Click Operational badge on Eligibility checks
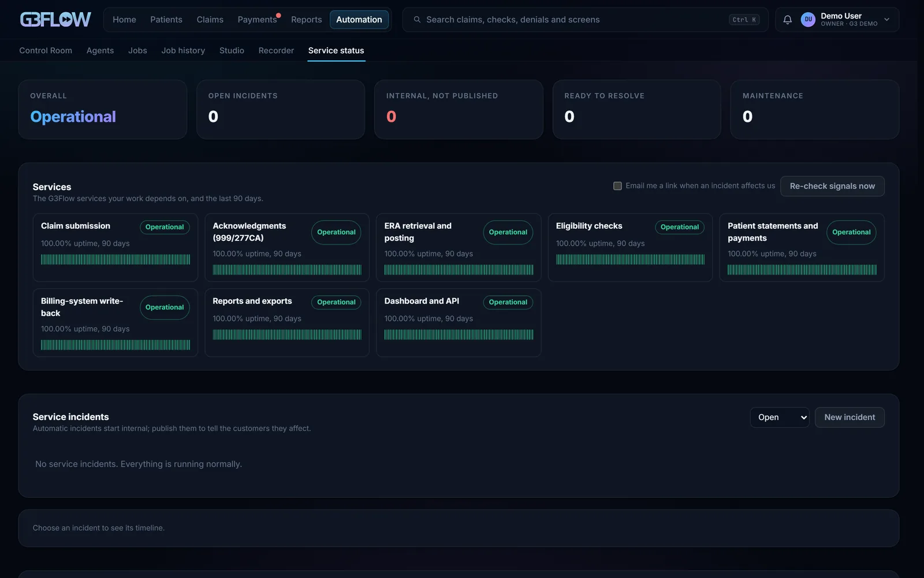This screenshot has width=924, height=578. (680, 227)
